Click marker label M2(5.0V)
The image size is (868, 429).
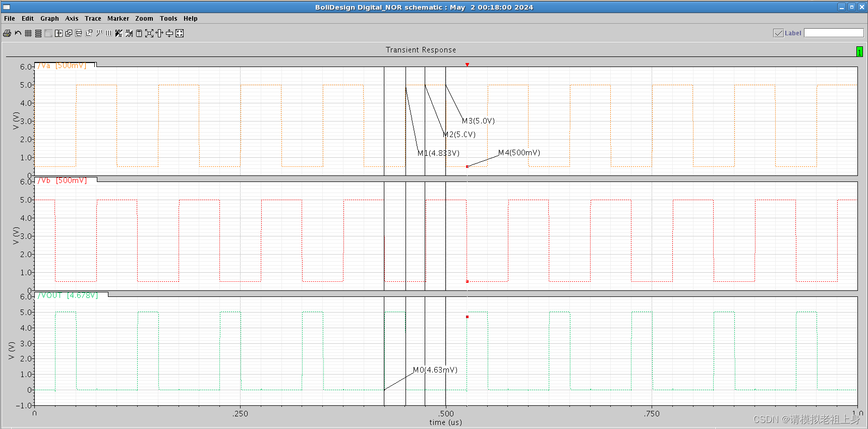pos(459,135)
